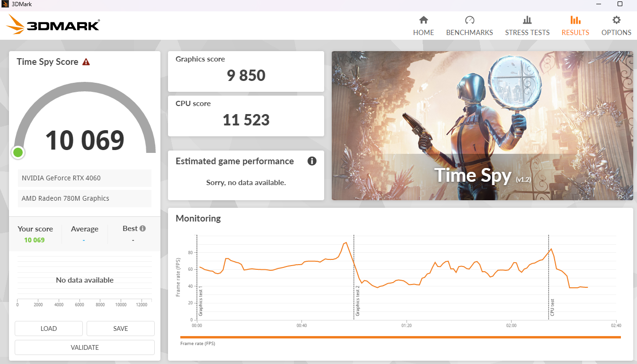Click the green Your score value
Image resolution: width=637 pixels, height=364 pixels.
[x=35, y=240]
